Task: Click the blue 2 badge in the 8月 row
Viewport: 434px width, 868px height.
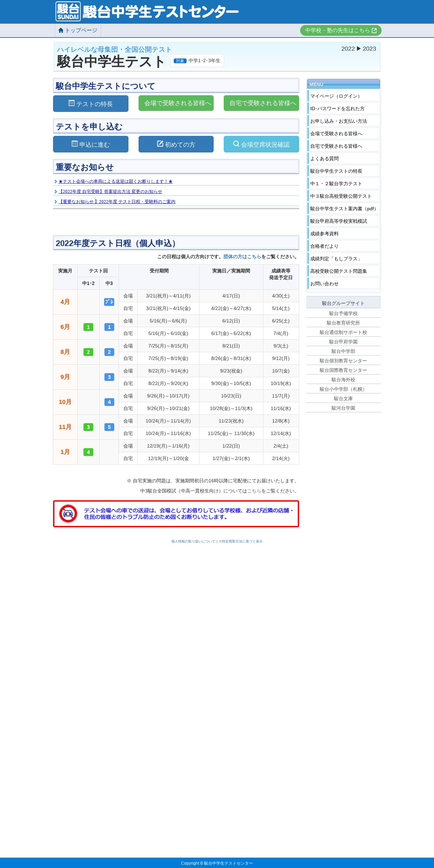Action: click(109, 352)
